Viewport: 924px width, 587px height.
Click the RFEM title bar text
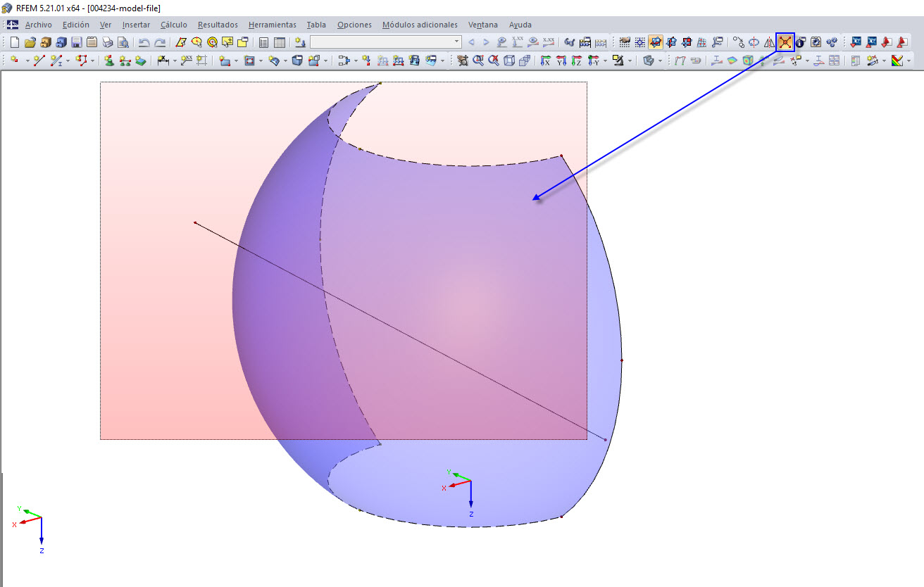pyautogui.click(x=88, y=8)
